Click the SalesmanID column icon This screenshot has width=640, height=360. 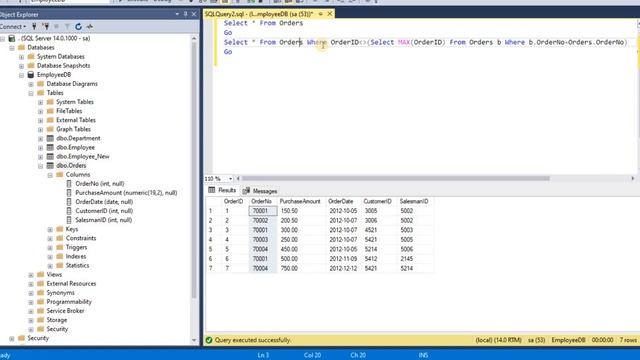[x=69, y=220]
